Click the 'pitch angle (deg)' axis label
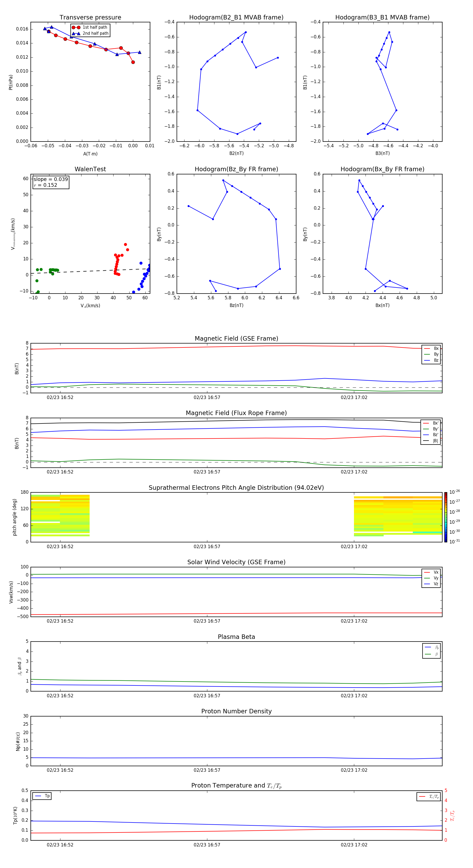This screenshot has width=473, height=868. tap(14, 517)
